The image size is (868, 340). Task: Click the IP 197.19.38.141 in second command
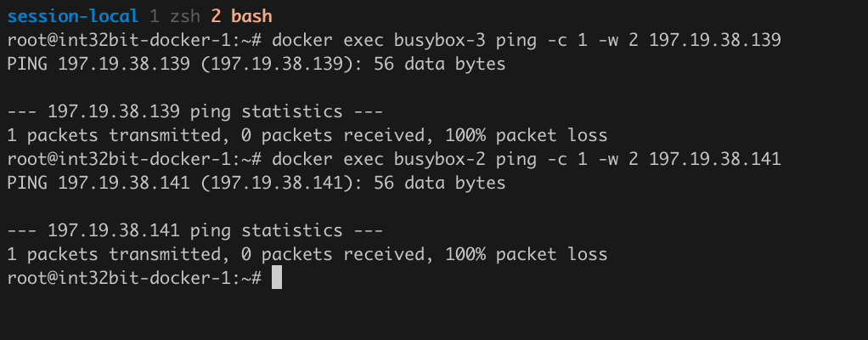point(714,160)
